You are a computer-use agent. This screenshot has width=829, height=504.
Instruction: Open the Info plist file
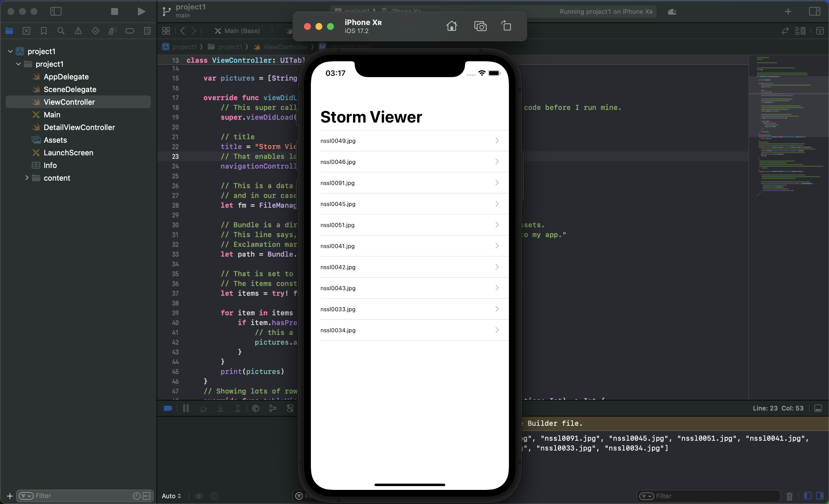(50, 165)
